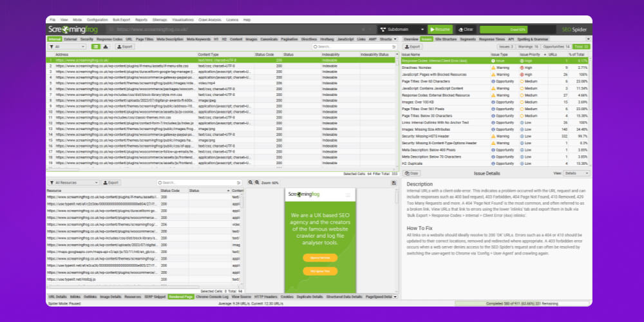The height and width of the screenshot is (322, 644).
Task: Switch to the HTTP Headers tab
Action: point(266,296)
